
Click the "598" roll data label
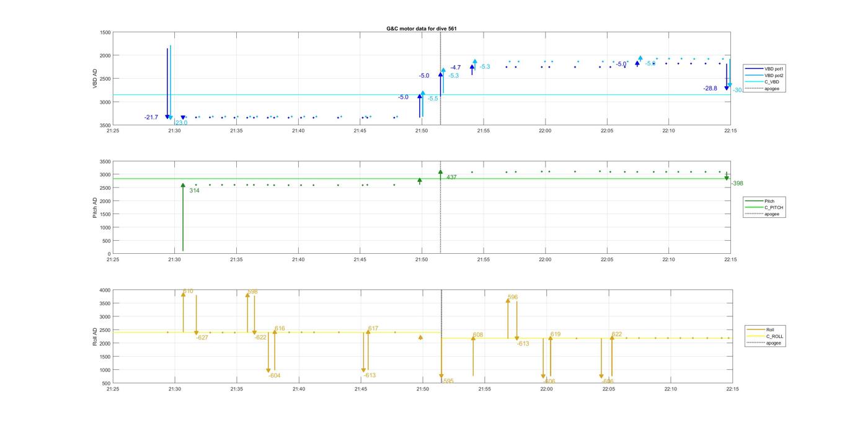[252, 292]
